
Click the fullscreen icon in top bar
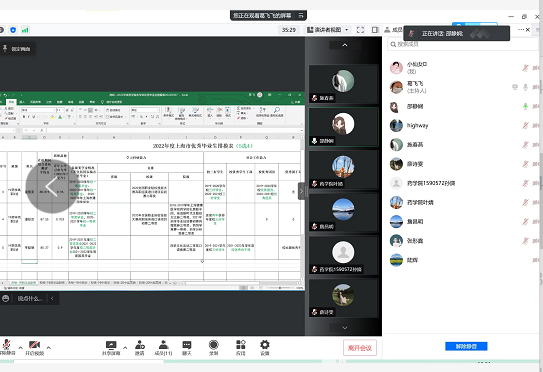(x=360, y=30)
